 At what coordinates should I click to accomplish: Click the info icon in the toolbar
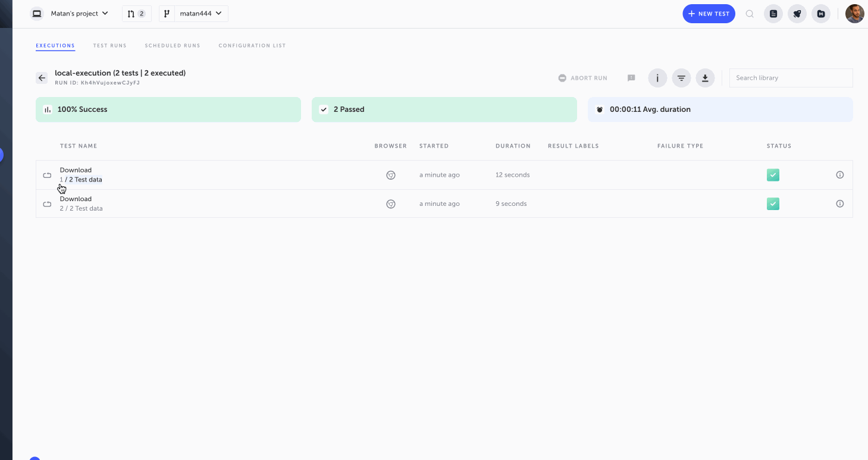pyautogui.click(x=657, y=77)
